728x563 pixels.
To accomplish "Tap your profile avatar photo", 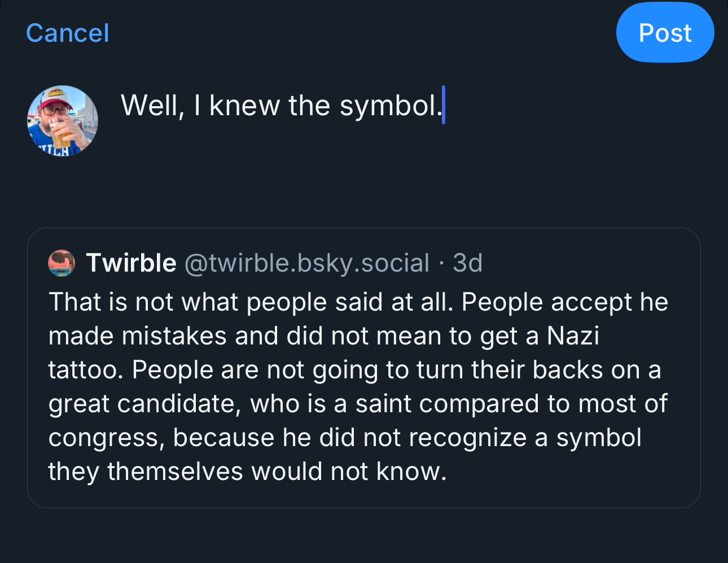I will pyautogui.click(x=63, y=121).
